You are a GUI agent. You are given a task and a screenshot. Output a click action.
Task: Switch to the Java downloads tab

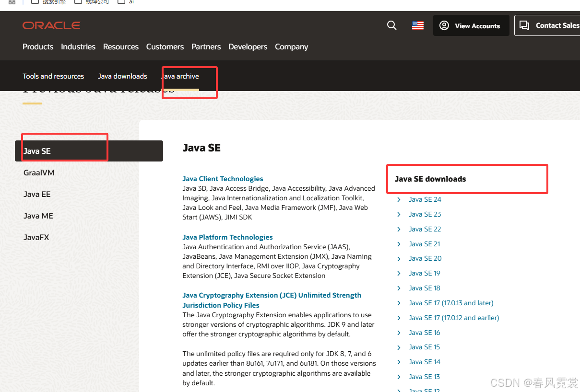click(122, 76)
